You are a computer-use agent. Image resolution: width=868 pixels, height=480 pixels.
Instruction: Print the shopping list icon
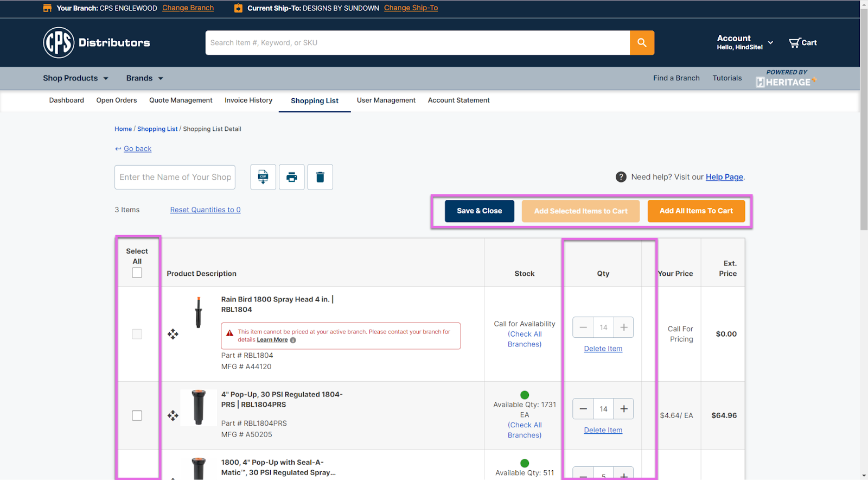[292, 177]
